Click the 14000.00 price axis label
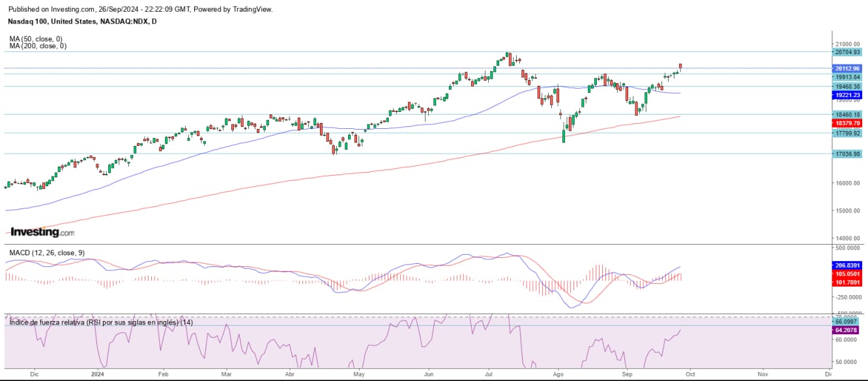This screenshot has height=381, width=868. [847, 239]
